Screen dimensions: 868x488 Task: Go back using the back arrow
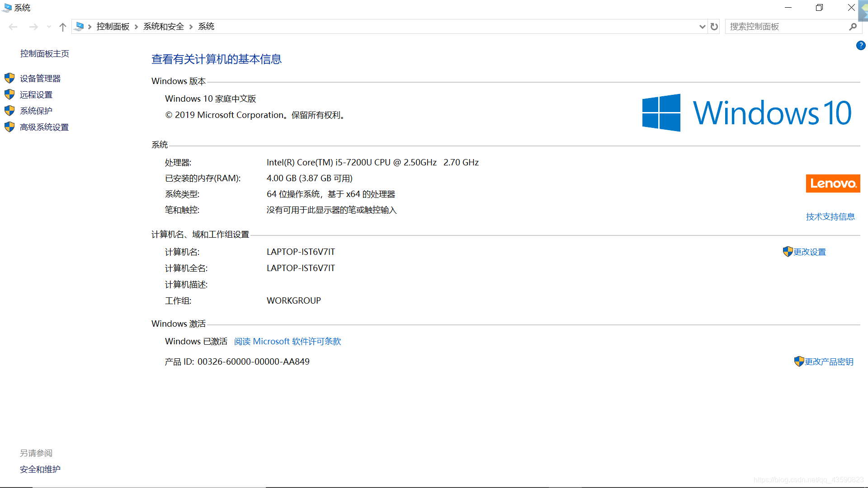tap(13, 27)
